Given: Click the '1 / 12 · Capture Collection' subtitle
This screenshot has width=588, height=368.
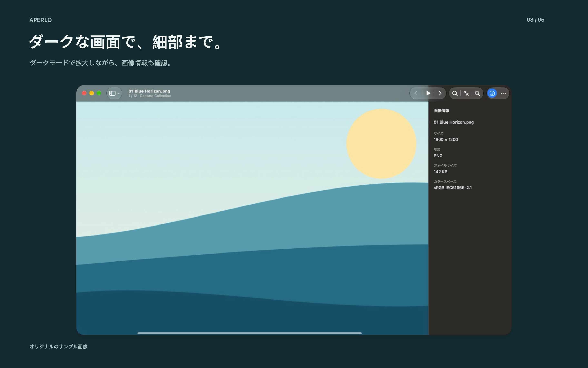Looking at the screenshot, I should [x=150, y=96].
